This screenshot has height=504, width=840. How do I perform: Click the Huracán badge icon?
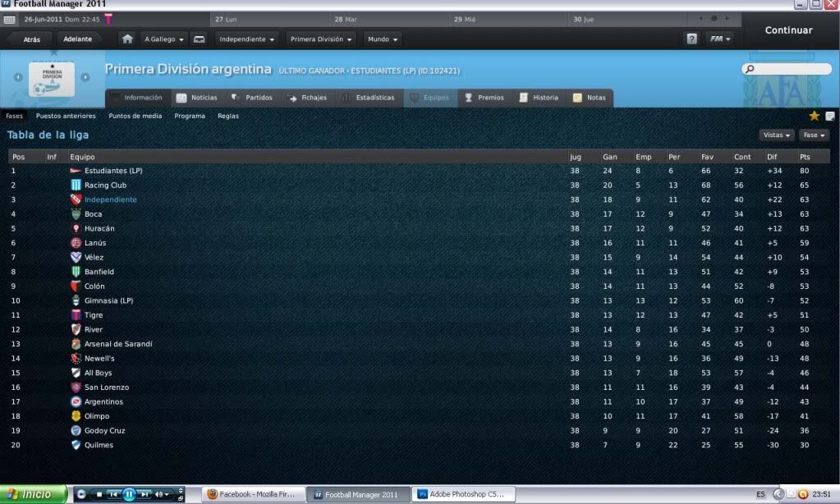[x=76, y=229]
